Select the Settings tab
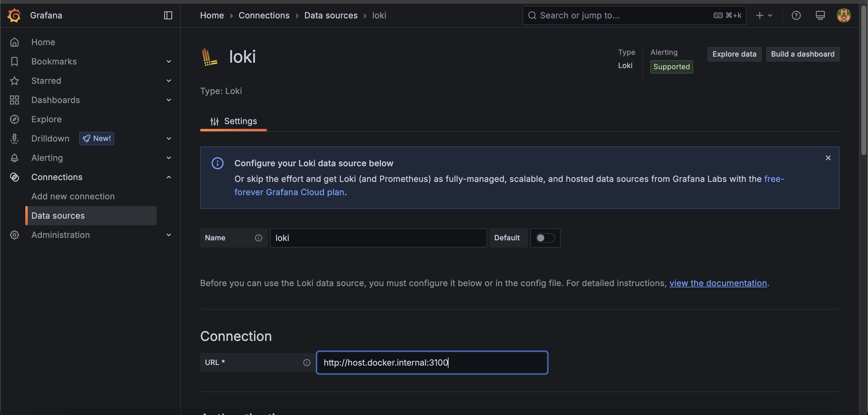The width and height of the screenshot is (868, 415). [234, 121]
